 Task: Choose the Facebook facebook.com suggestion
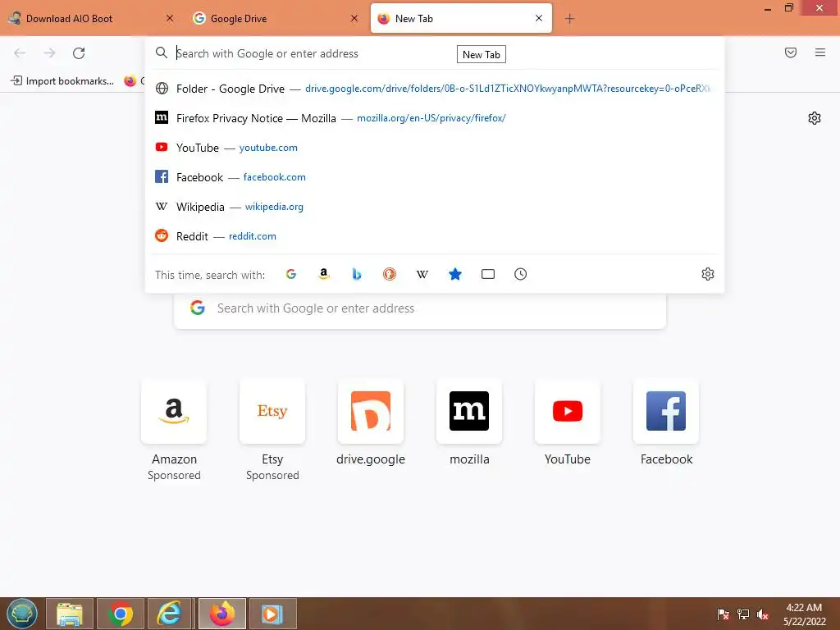click(435, 177)
